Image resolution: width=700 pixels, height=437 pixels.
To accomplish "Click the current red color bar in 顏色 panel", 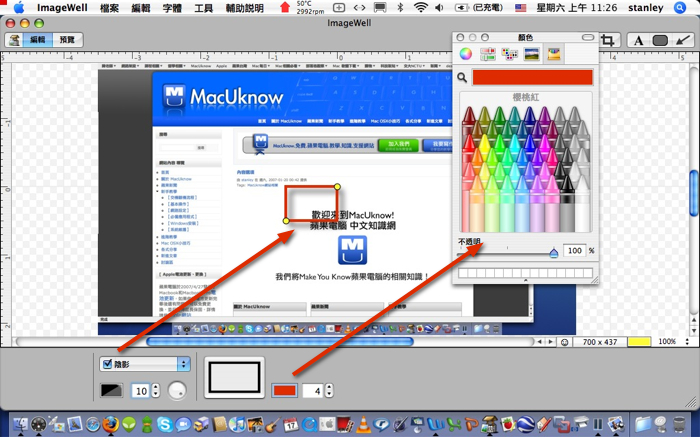I will (533, 78).
